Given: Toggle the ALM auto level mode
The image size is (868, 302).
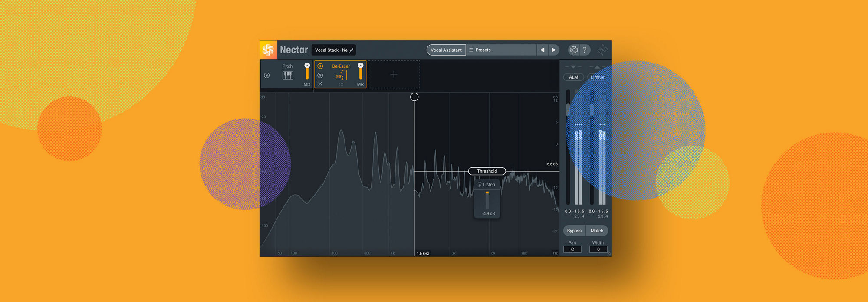Looking at the screenshot, I should pyautogui.click(x=574, y=77).
